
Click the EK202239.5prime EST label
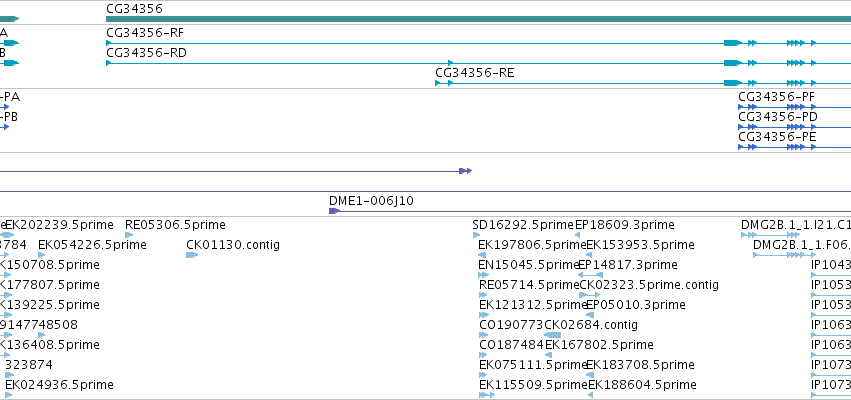(x=59, y=225)
